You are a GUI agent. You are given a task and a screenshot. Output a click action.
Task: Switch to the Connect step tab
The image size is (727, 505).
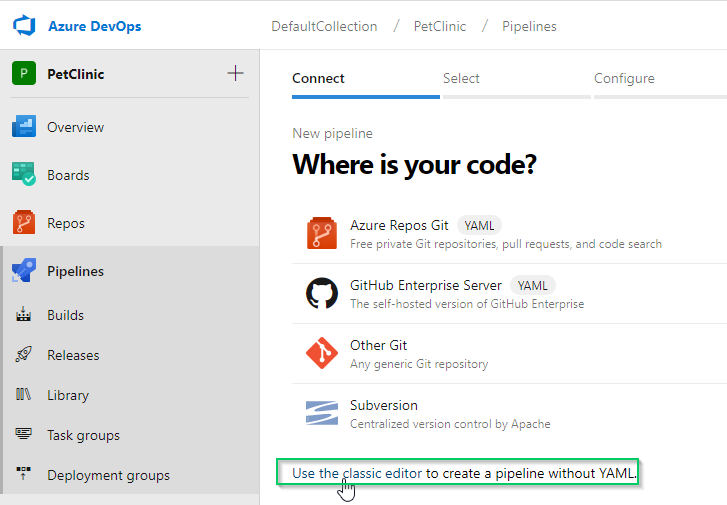(318, 78)
